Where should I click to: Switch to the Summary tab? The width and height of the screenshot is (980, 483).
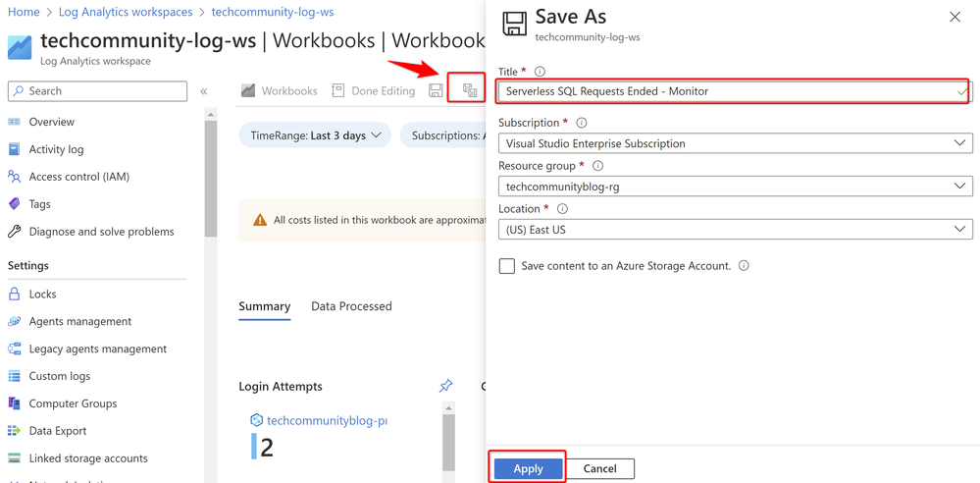pyautogui.click(x=265, y=306)
